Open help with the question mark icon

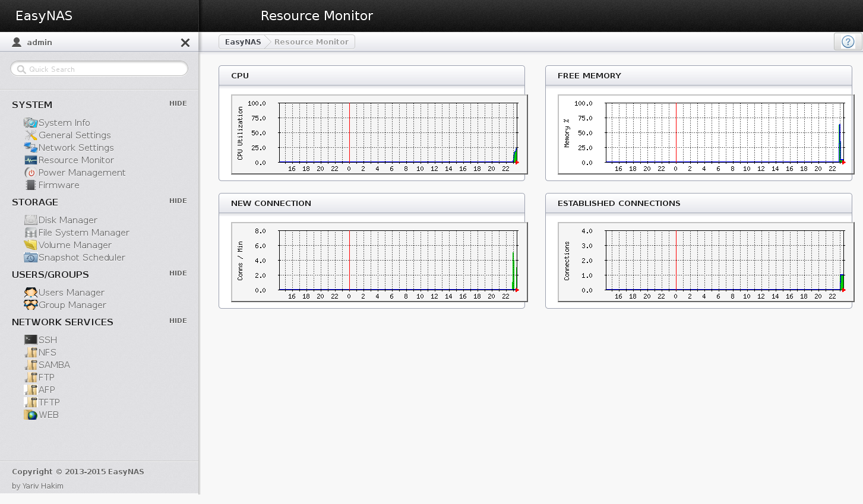point(848,42)
